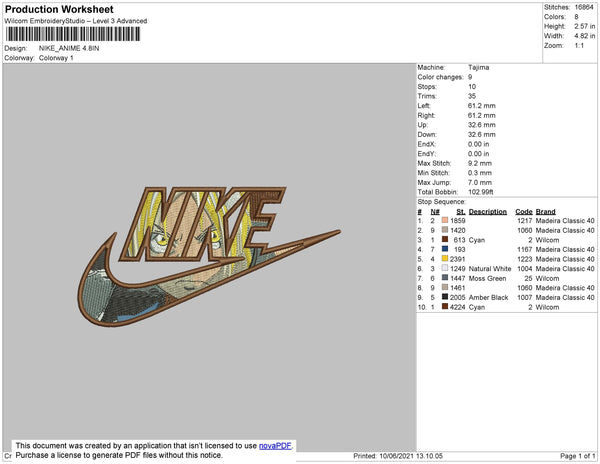This screenshot has height=464, width=600.
Task: Pick the brown swatch next to 613
Action: pyautogui.click(x=445, y=239)
